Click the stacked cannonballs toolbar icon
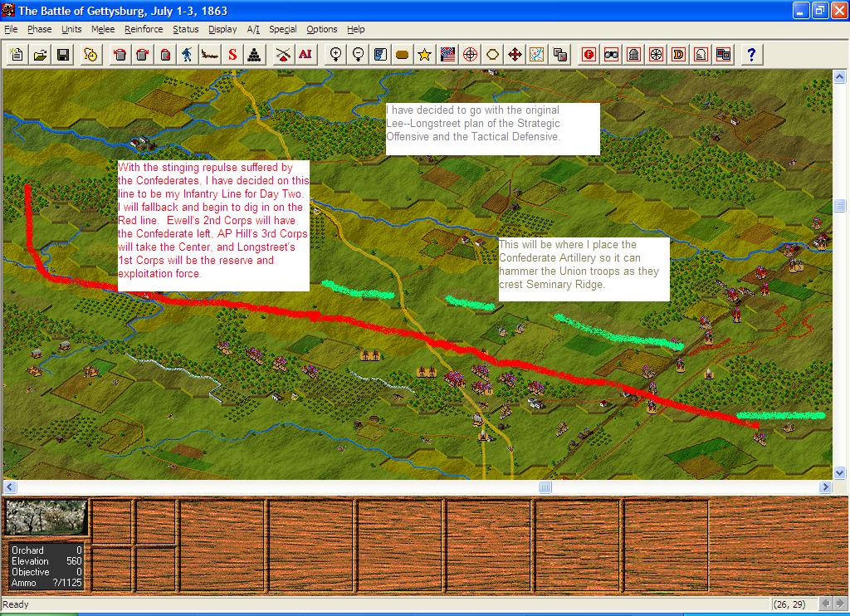The height and width of the screenshot is (616, 850). (x=254, y=54)
